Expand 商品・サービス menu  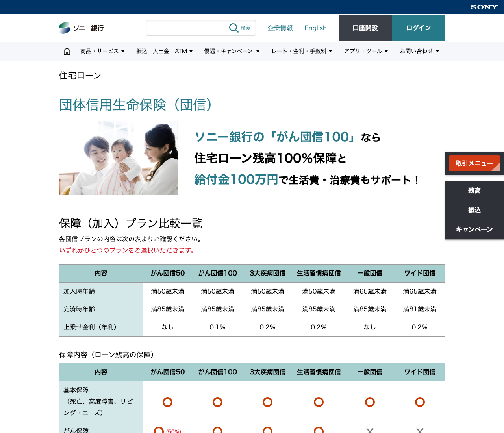(x=102, y=51)
